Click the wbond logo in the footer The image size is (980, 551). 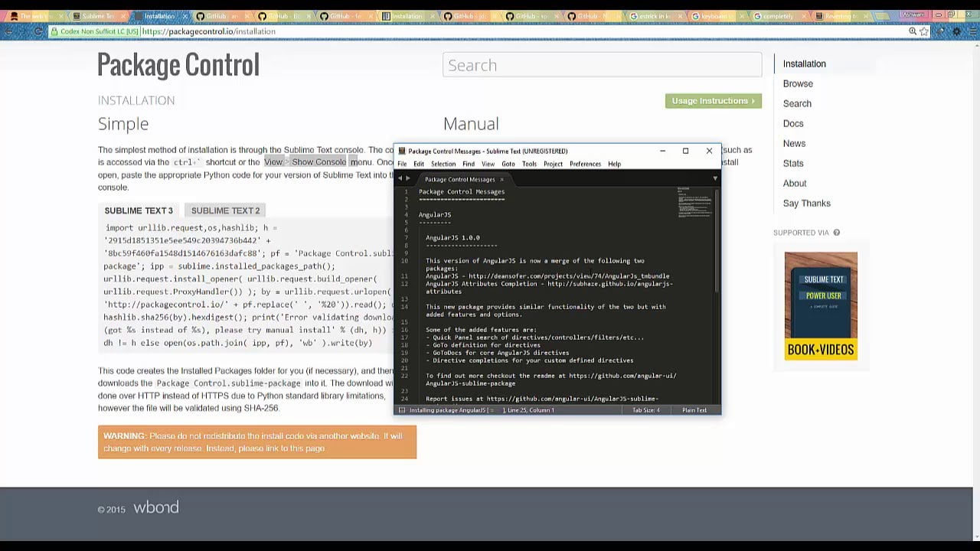156,507
